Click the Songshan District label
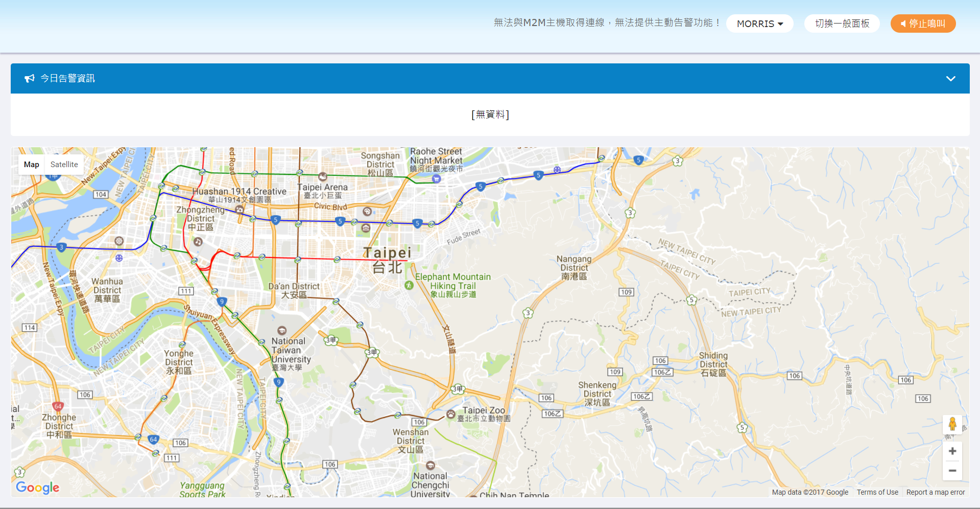The width and height of the screenshot is (980, 509). coord(380,164)
